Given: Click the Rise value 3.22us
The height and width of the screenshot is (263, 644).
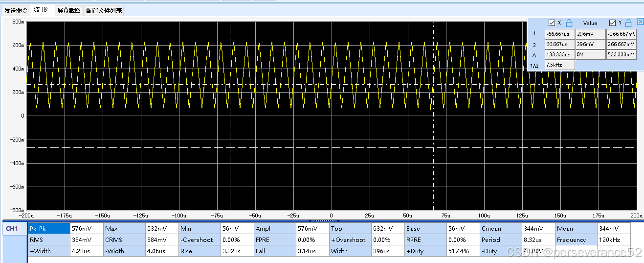Looking at the screenshot, I should [x=238, y=251].
